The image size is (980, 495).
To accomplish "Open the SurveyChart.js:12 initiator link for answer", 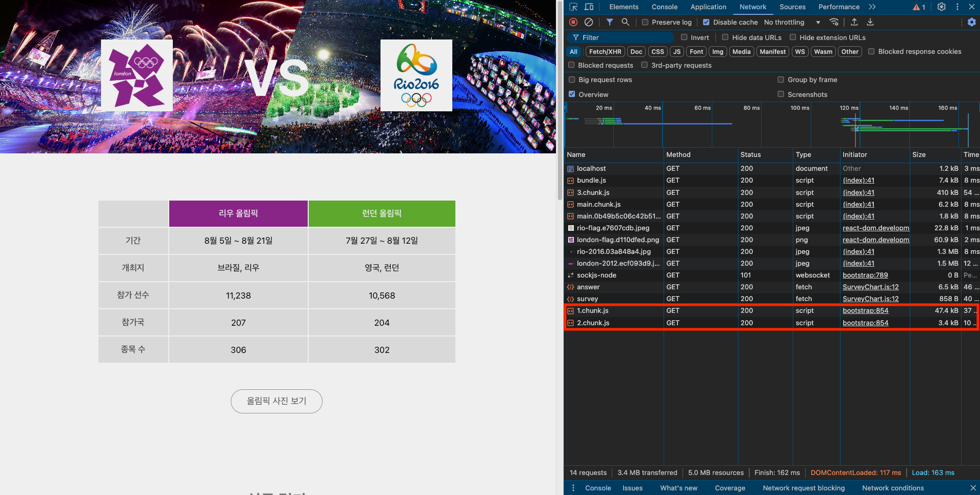I will click(870, 287).
